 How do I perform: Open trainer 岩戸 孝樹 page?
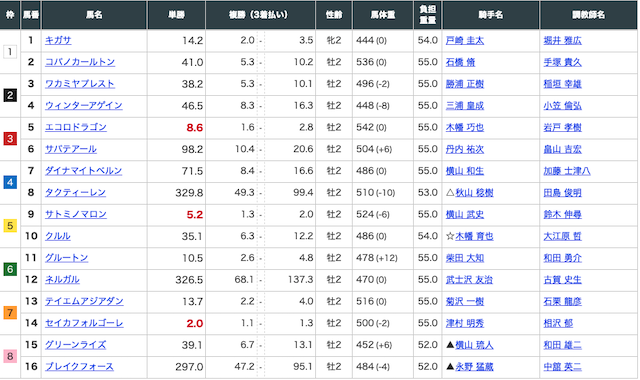pos(562,127)
